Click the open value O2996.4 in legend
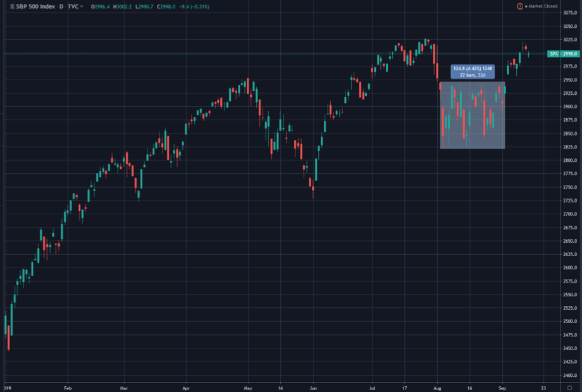Viewport: 582px width, 392px height. tap(101, 6)
